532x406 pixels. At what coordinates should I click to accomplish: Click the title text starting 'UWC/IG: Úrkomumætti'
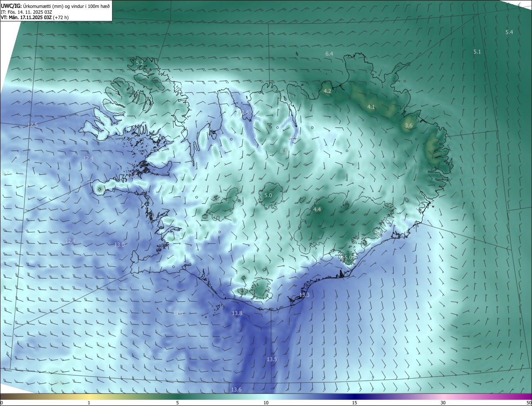click(x=55, y=6)
